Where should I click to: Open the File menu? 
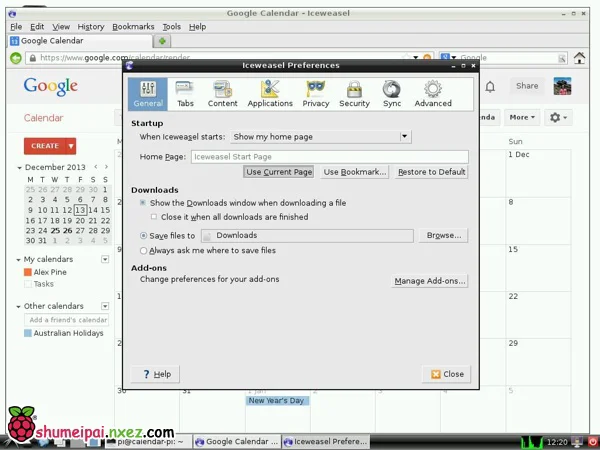16,27
